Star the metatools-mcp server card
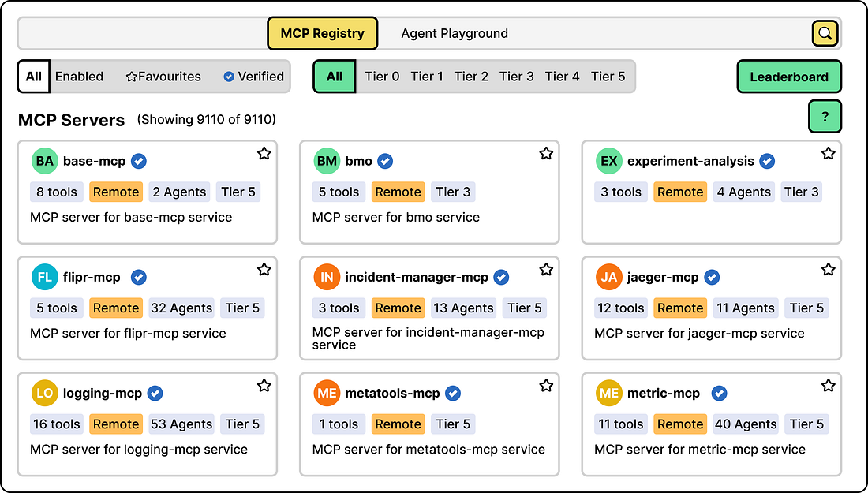Viewport: 868px width, 493px height. (x=546, y=386)
